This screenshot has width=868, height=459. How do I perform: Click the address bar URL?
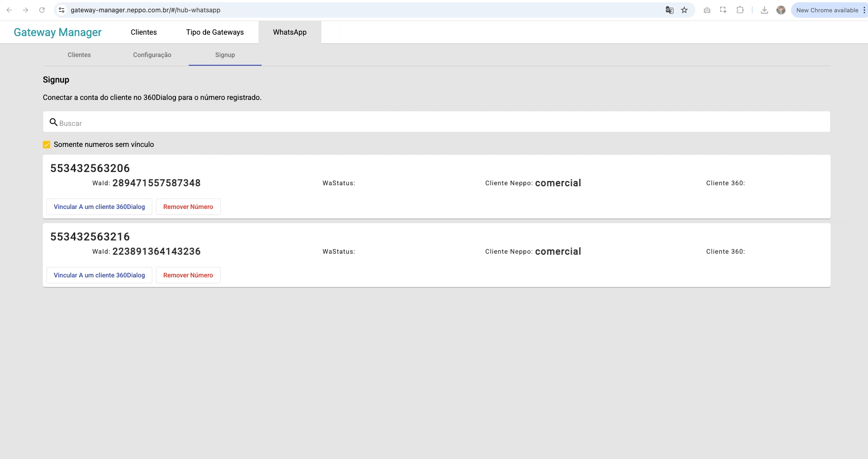coord(145,10)
